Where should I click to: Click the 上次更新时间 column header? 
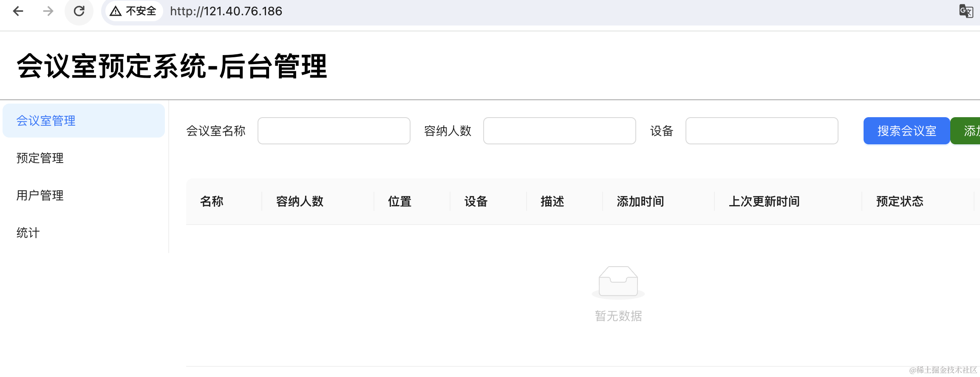tap(764, 201)
